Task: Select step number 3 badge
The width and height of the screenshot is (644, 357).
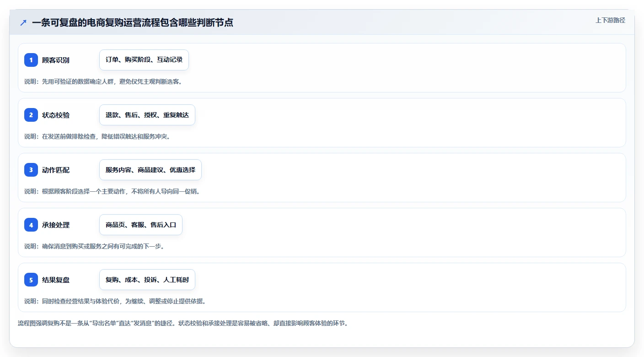Action: (31, 170)
